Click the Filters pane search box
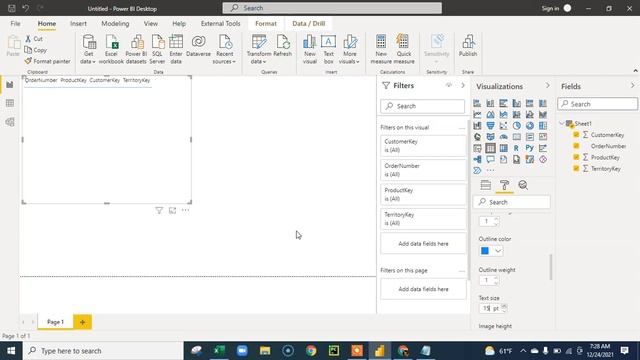The height and width of the screenshot is (360, 640). [422, 106]
